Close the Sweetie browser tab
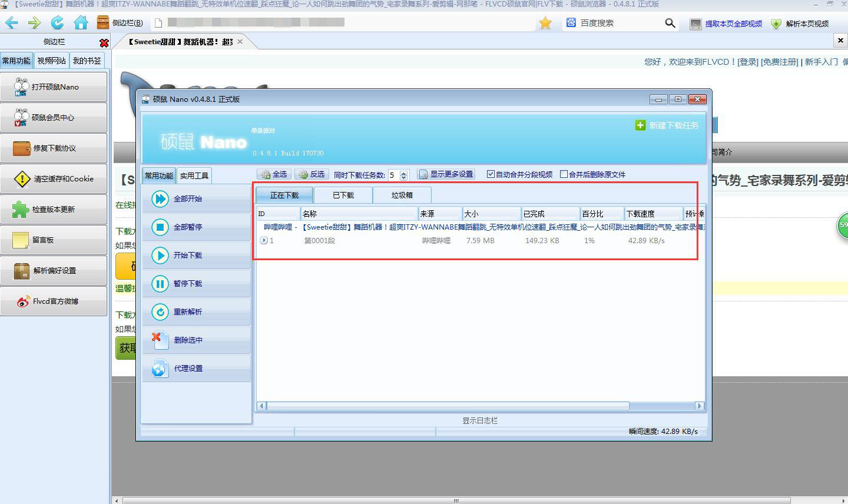This screenshot has width=848, height=504. (x=240, y=42)
